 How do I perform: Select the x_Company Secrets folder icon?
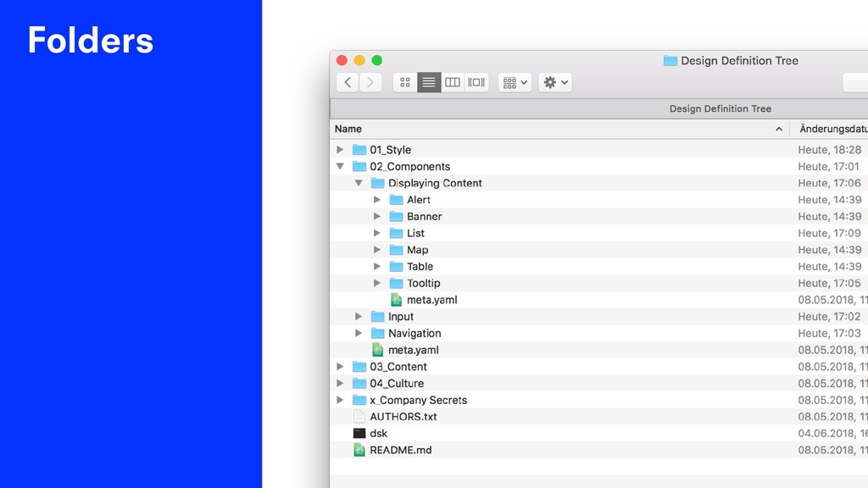pos(359,400)
